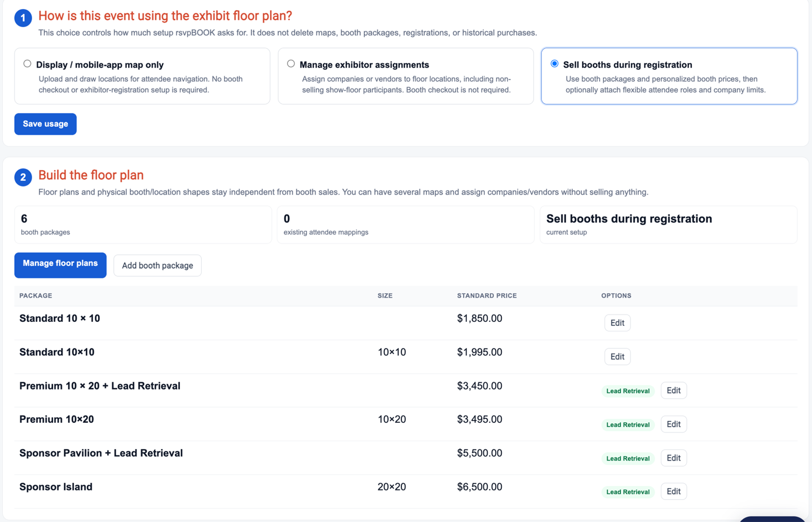Choose the Manage exhibitor assignments radio option
812x522 pixels.
click(291, 64)
